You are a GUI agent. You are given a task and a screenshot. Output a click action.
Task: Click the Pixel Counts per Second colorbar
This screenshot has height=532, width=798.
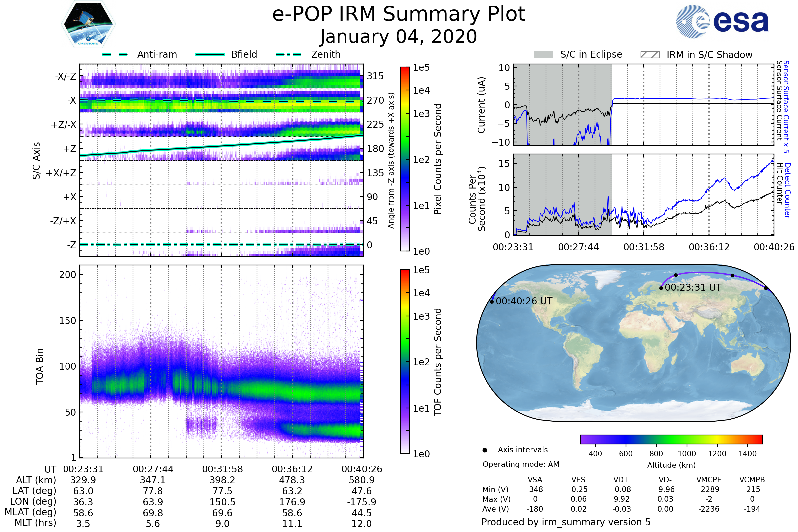click(405, 159)
